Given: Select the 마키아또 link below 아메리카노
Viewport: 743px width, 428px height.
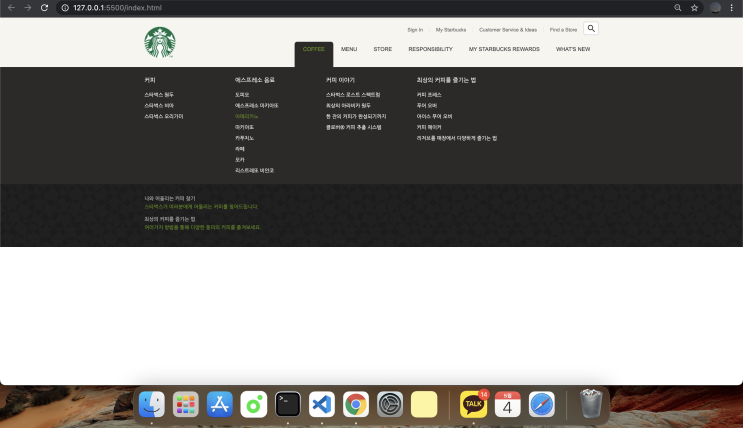Looking at the screenshot, I should tap(245, 127).
